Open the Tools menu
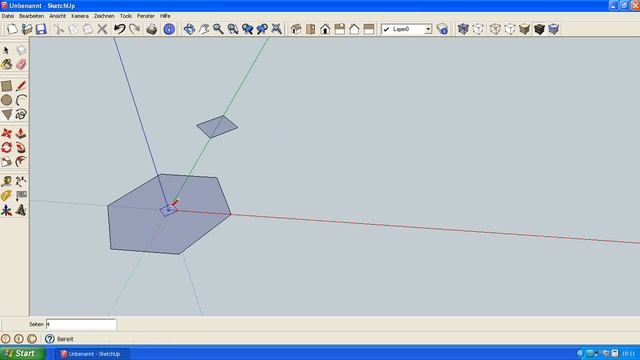The width and height of the screenshot is (640, 360). pyautogui.click(x=126, y=16)
